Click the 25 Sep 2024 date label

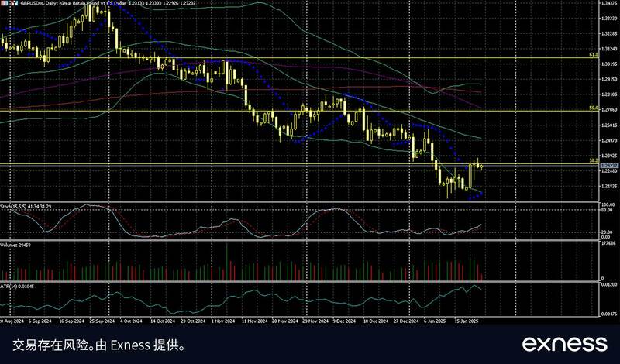(x=102, y=320)
